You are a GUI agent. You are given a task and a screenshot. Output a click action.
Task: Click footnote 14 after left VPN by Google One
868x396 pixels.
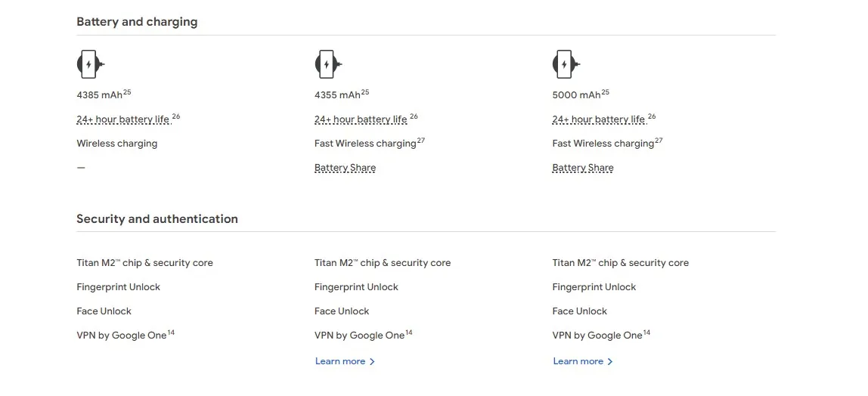171,333
